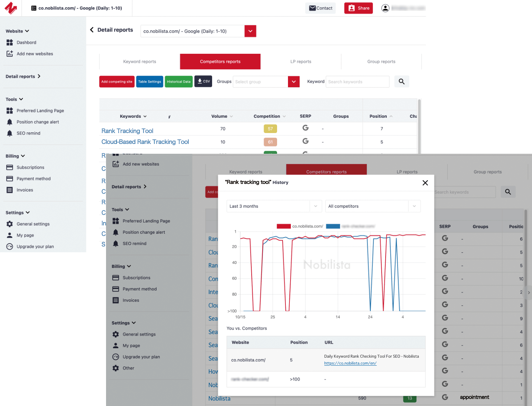This screenshot has height=406, width=532.
Task: Open General settings gear icon
Action: (9, 224)
